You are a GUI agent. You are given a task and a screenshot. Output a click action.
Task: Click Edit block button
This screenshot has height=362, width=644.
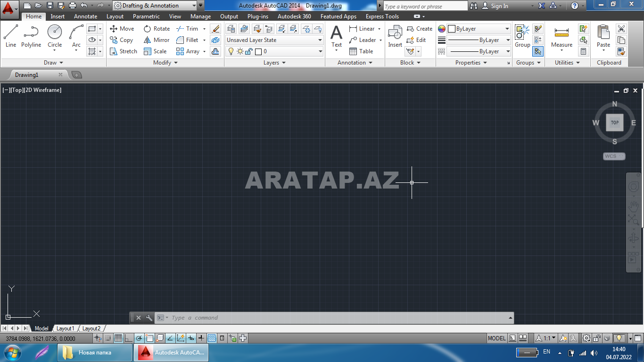(x=416, y=40)
